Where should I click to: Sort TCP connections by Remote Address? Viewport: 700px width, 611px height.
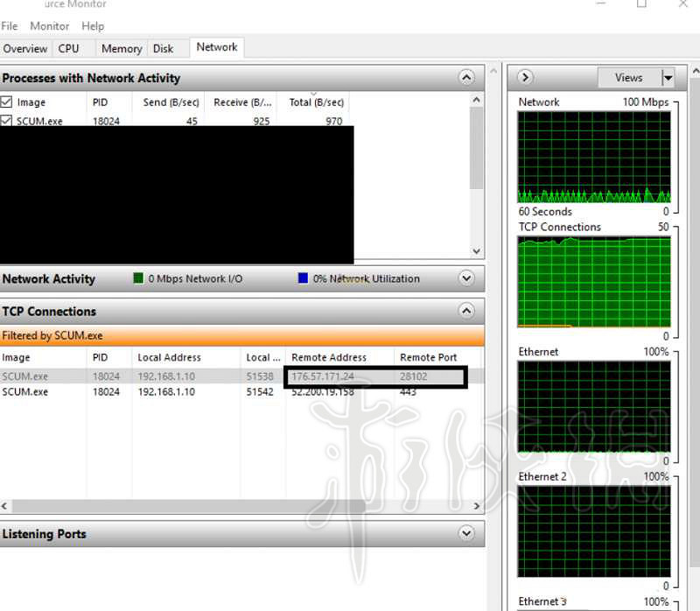coord(329,357)
